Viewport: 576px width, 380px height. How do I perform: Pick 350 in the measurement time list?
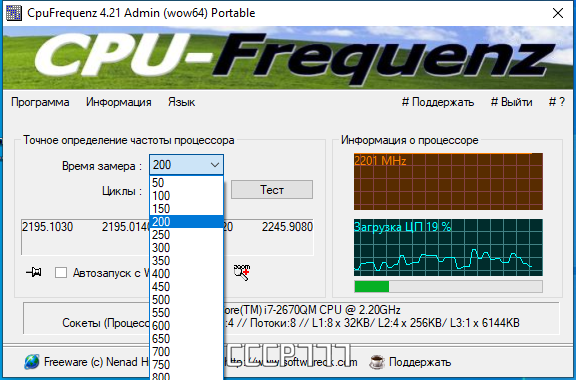click(186, 261)
